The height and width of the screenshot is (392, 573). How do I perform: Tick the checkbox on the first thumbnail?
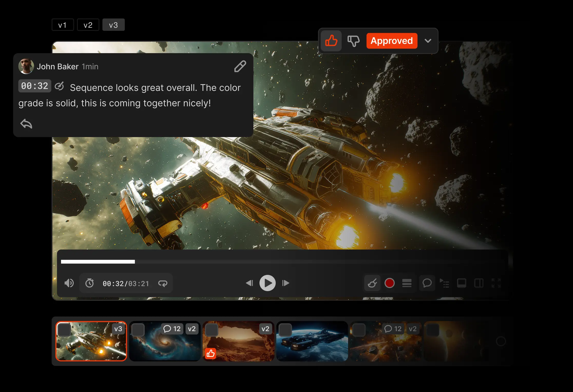tap(64, 329)
